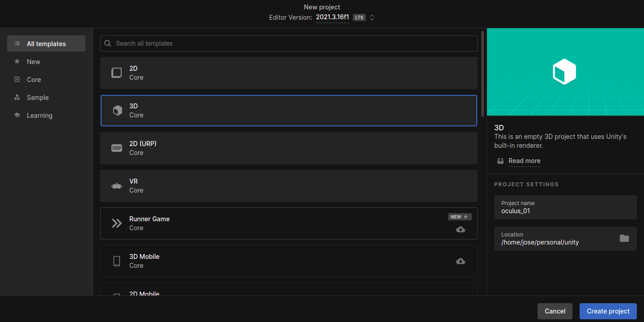Browse location using the folder icon
The width and height of the screenshot is (644, 322).
[x=624, y=238]
